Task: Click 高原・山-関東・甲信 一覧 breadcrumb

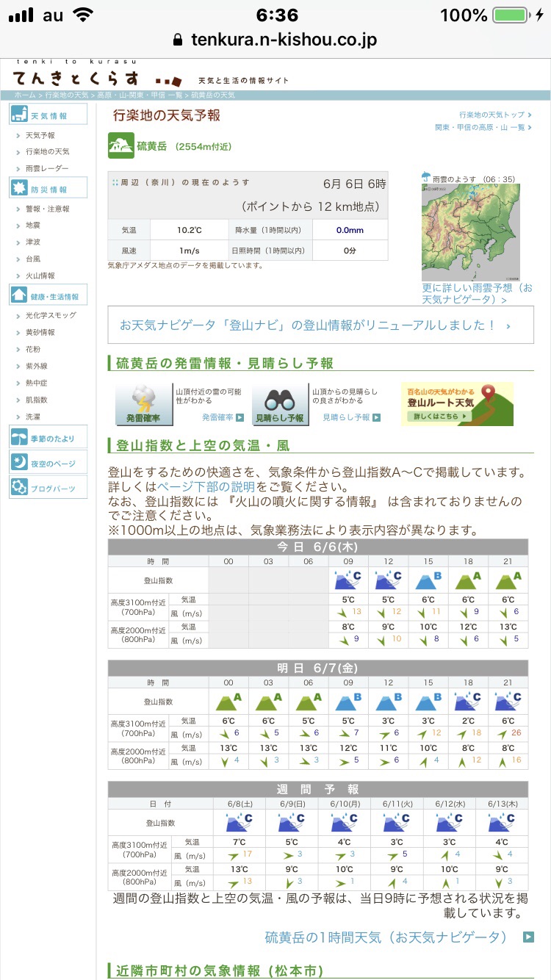Action: click(x=140, y=96)
